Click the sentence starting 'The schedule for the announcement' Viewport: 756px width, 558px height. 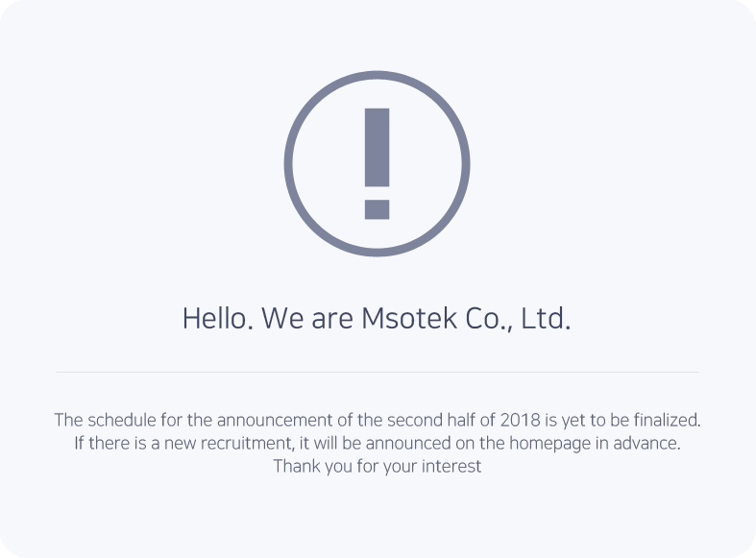(x=377, y=421)
